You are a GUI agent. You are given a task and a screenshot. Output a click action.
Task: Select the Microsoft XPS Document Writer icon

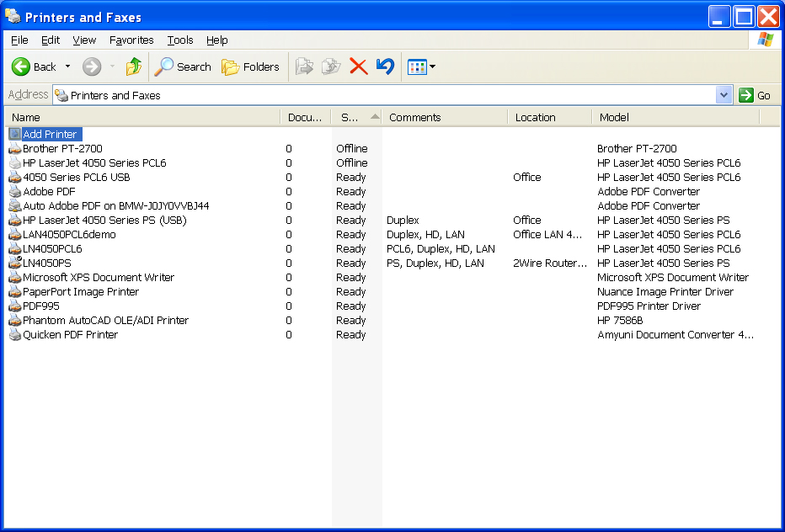(14, 278)
